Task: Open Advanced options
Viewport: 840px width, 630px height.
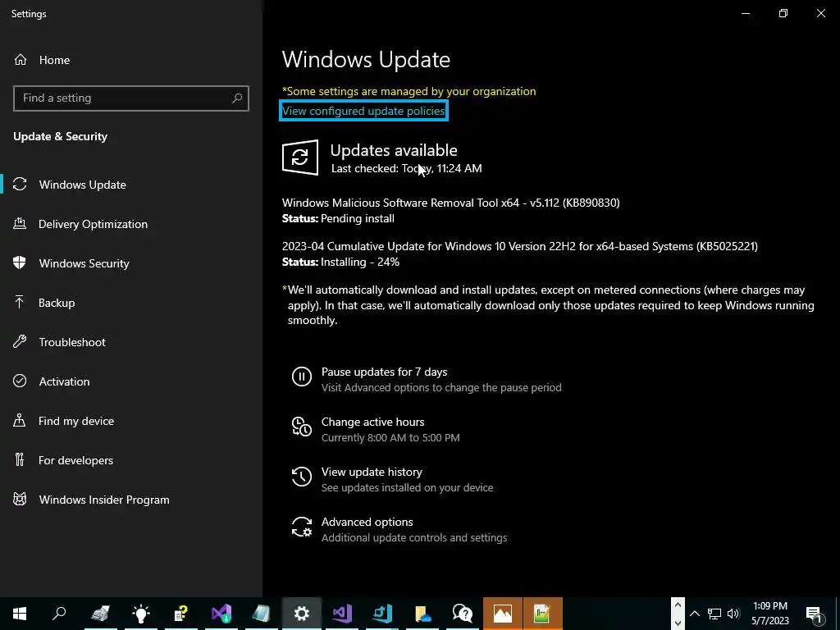Action: (367, 522)
